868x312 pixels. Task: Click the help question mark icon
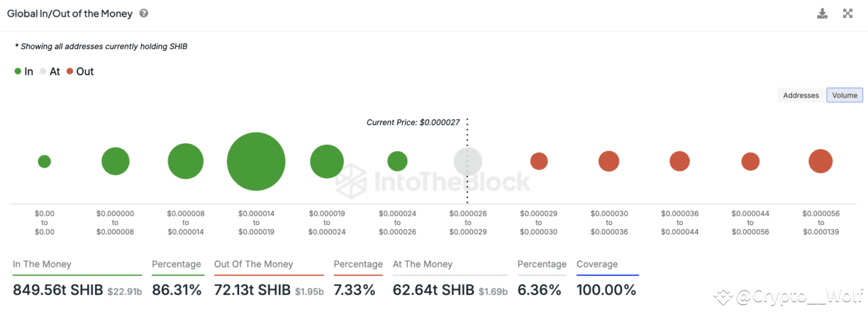click(144, 13)
